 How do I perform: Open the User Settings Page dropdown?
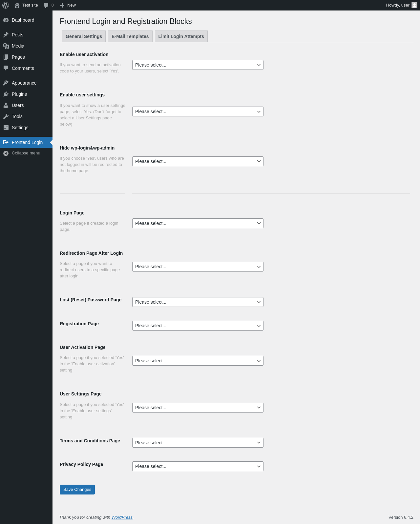[x=198, y=408]
